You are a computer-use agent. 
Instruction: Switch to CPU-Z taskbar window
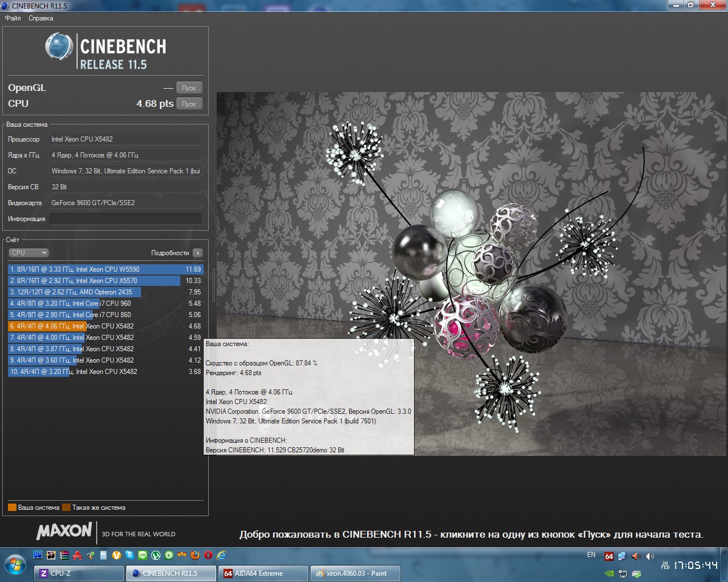coord(79,573)
